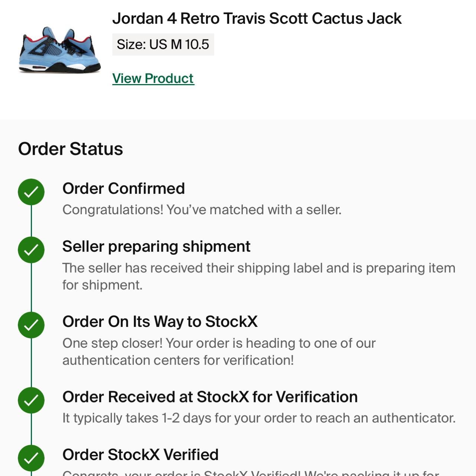Image resolution: width=476 pixels, height=476 pixels.
Task: Click the Order Status section heading
Action: click(x=70, y=149)
